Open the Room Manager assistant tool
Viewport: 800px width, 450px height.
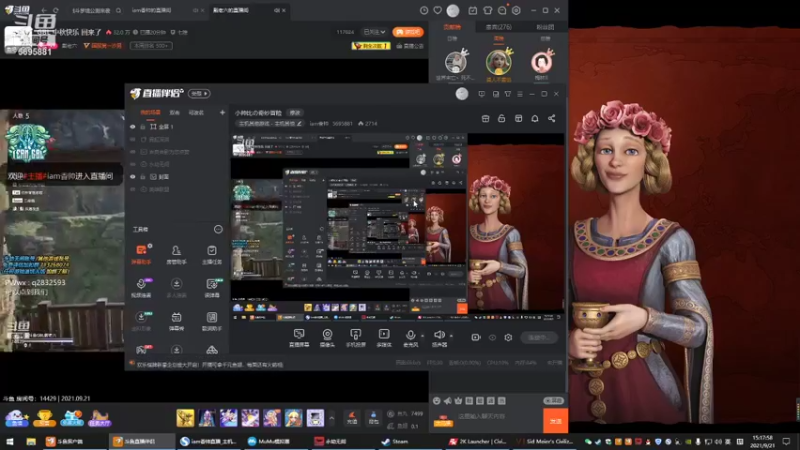(176, 254)
